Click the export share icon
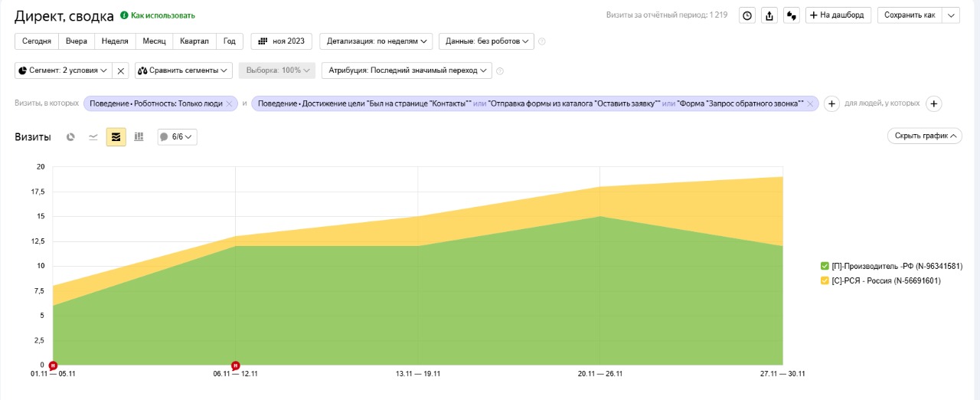 pos(769,15)
